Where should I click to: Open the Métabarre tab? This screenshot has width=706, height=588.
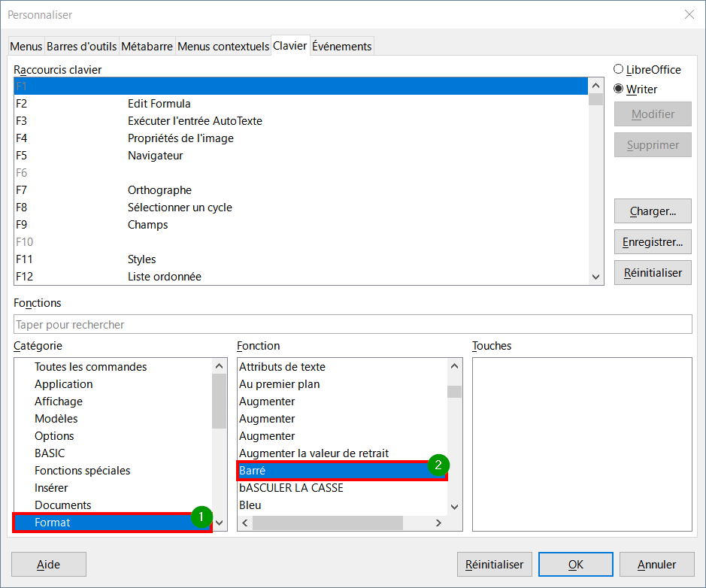click(147, 47)
